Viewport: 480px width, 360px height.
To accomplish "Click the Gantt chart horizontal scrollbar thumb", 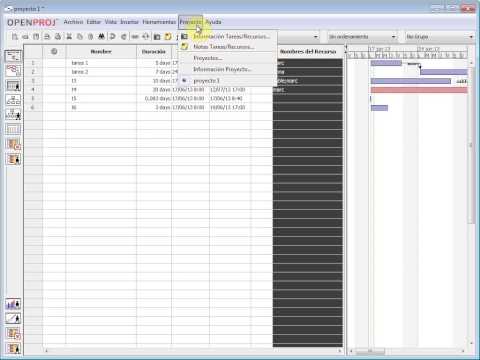I will click(370, 351).
